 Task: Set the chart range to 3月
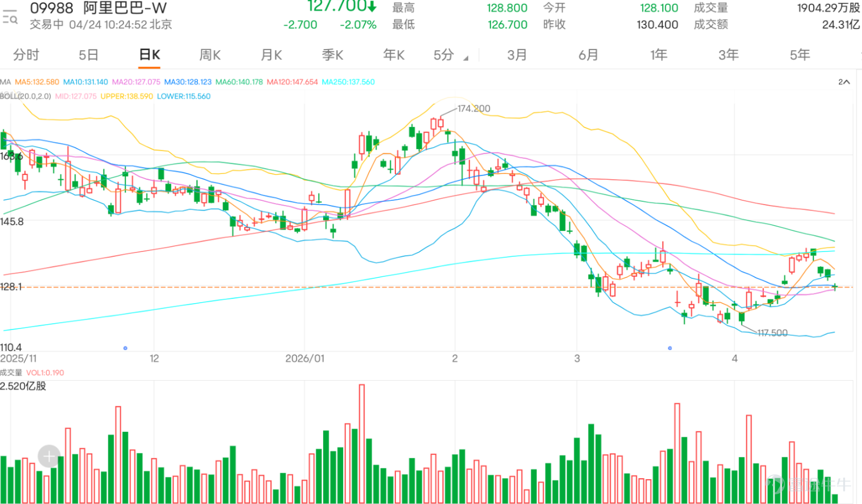517,55
